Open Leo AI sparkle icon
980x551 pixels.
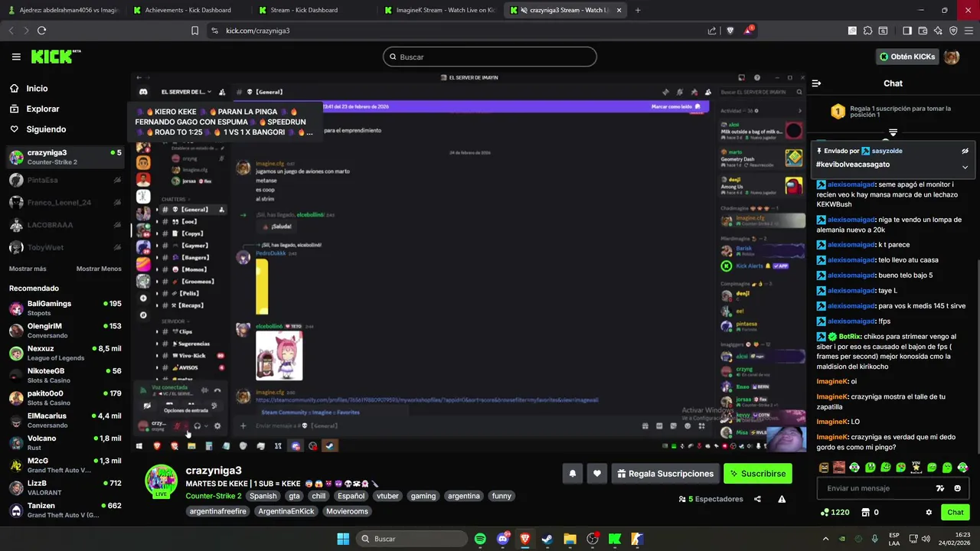coord(938,31)
